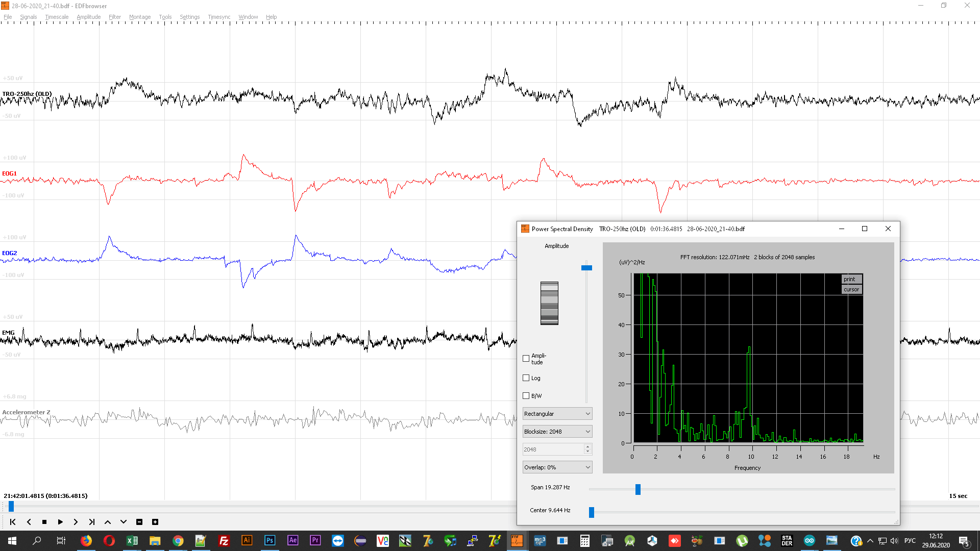The width and height of the screenshot is (980, 551).
Task: Switch to EDFbrowser taskbar icon
Action: pyautogui.click(x=517, y=541)
